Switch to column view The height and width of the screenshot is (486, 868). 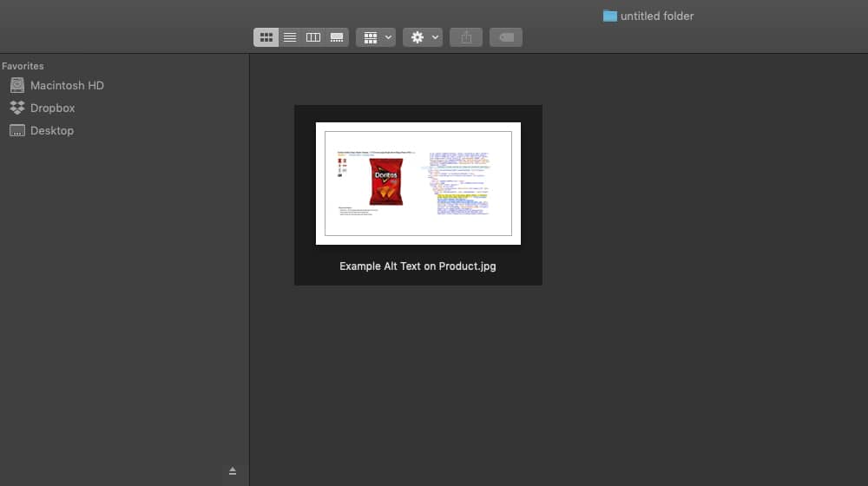tap(313, 37)
